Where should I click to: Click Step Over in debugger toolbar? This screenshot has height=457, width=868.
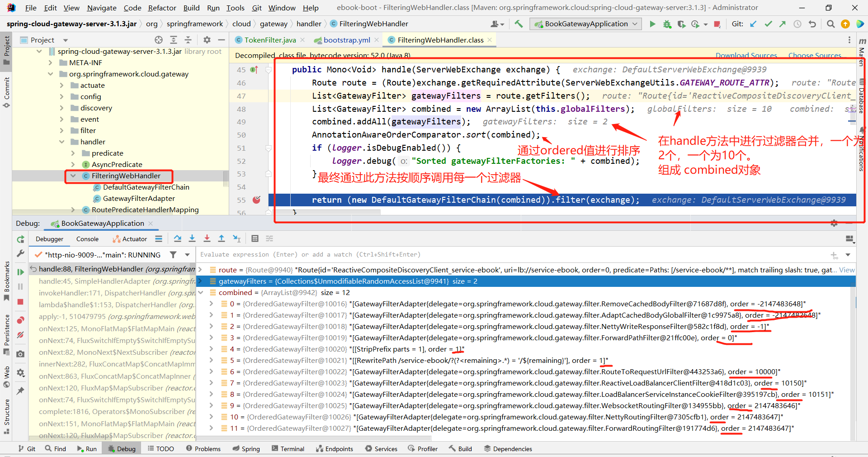pyautogui.click(x=177, y=238)
